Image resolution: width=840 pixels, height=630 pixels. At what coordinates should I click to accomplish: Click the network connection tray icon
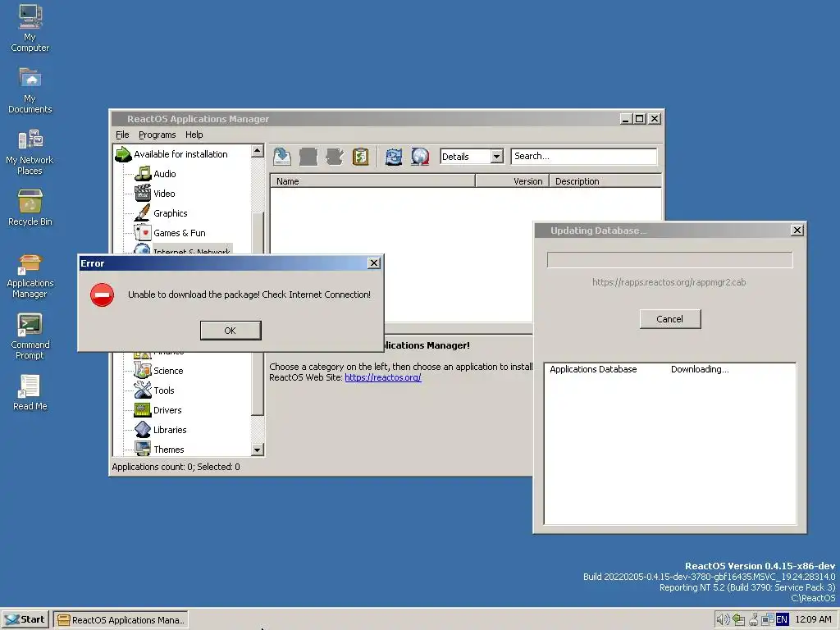(767, 620)
